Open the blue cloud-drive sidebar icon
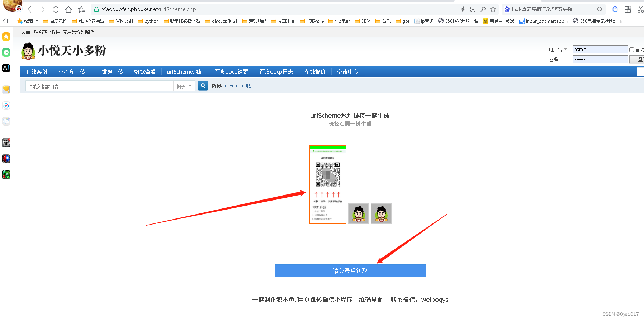644x320 pixels. [x=6, y=105]
